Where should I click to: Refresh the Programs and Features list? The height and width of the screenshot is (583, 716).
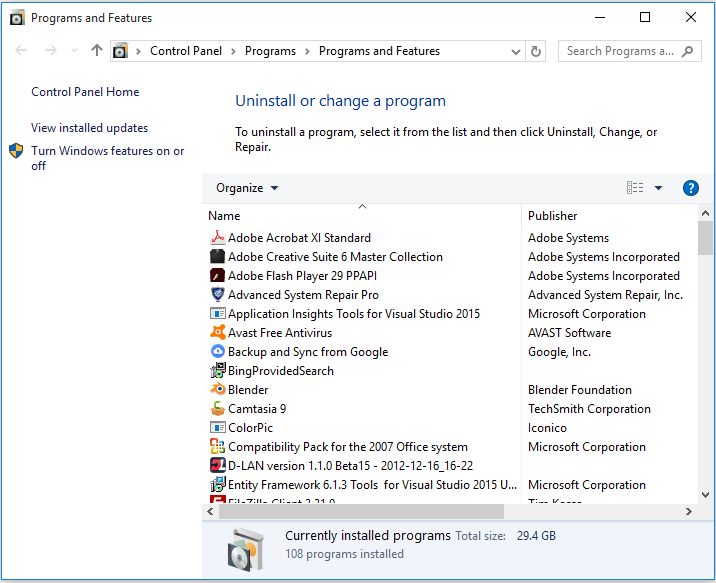pos(536,51)
